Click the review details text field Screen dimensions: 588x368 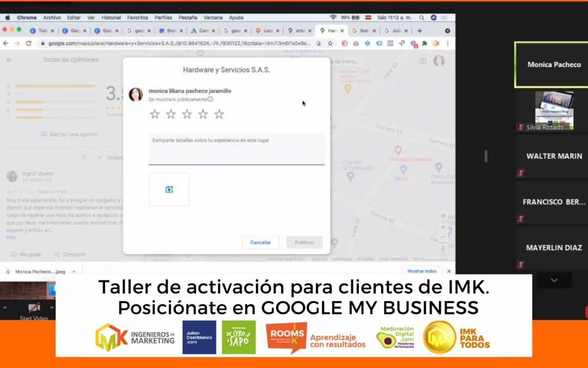pyautogui.click(x=236, y=148)
